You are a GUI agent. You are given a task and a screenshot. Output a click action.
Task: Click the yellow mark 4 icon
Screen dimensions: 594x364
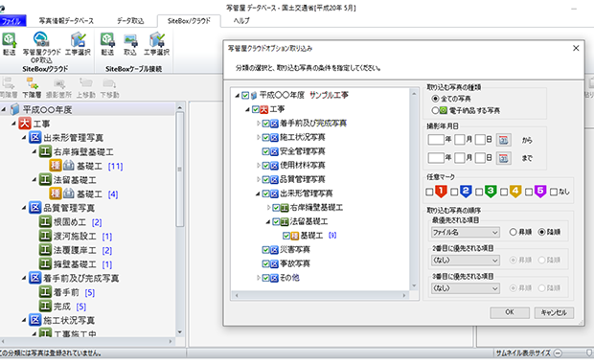[515, 192]
